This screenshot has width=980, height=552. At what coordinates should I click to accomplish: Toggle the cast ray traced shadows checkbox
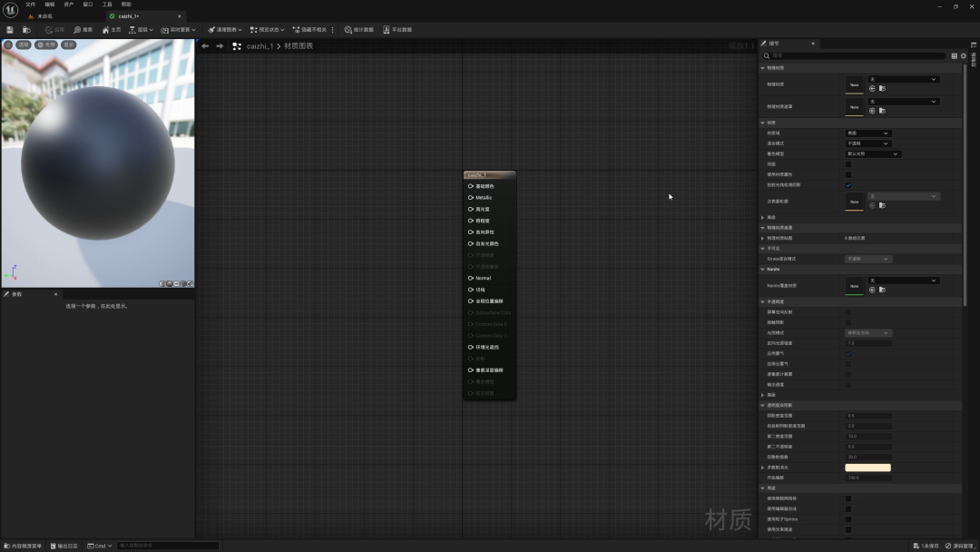(848, 185)
